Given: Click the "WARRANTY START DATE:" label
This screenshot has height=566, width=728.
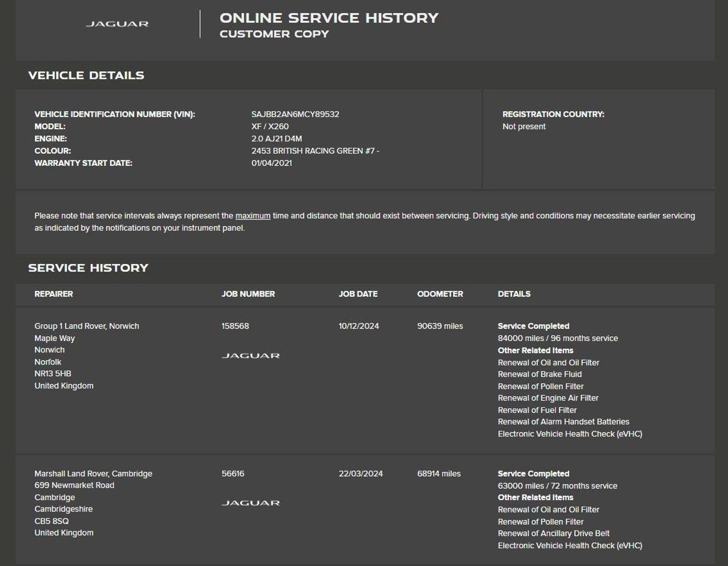Looking at the screenshot, I should tap(83, 163).
